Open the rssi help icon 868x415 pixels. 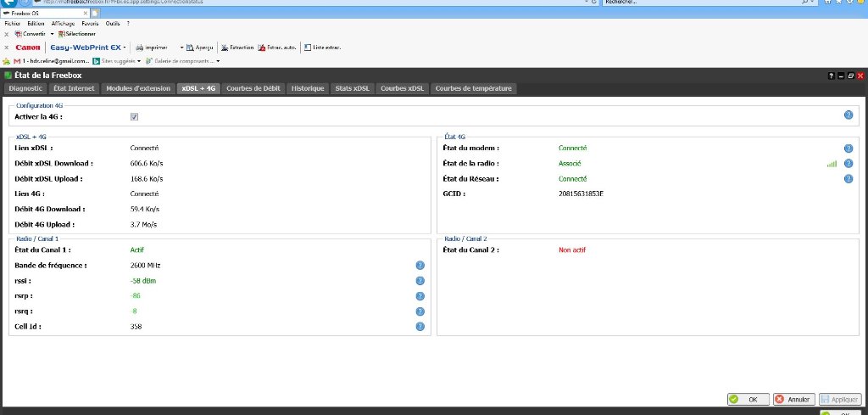pos(420,281)
